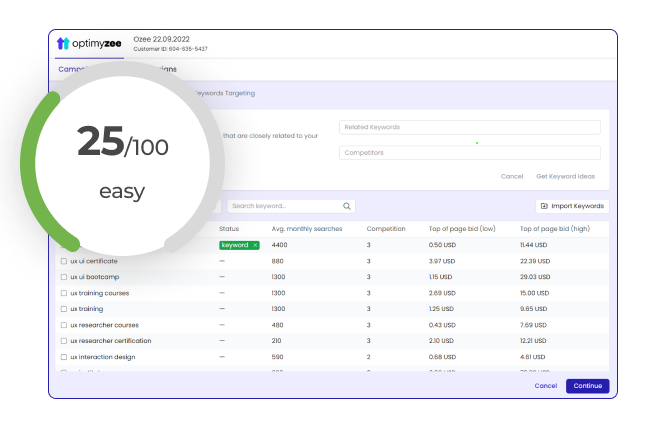Sort by Avg. monthly searches column
666x428 pixels.
306,229
